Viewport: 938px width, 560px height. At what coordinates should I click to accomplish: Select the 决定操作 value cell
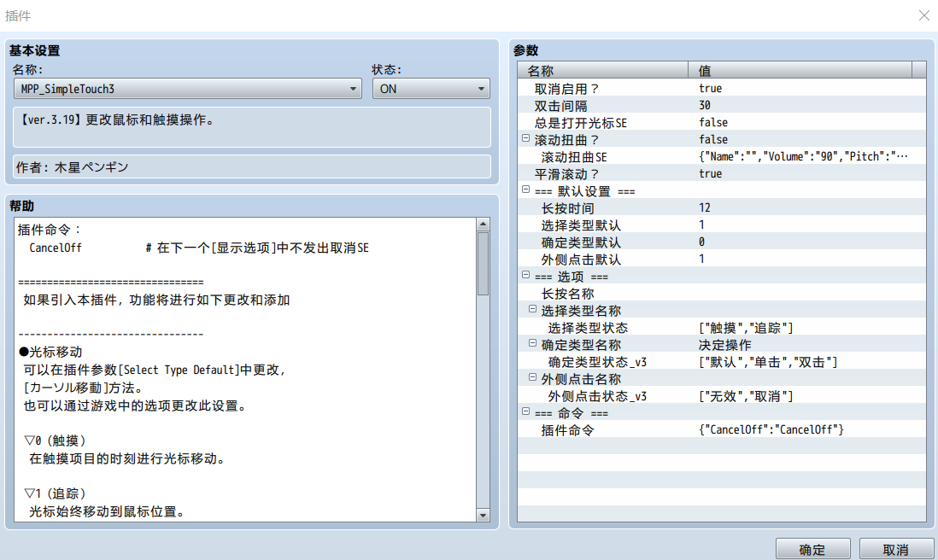click(725, 345)
